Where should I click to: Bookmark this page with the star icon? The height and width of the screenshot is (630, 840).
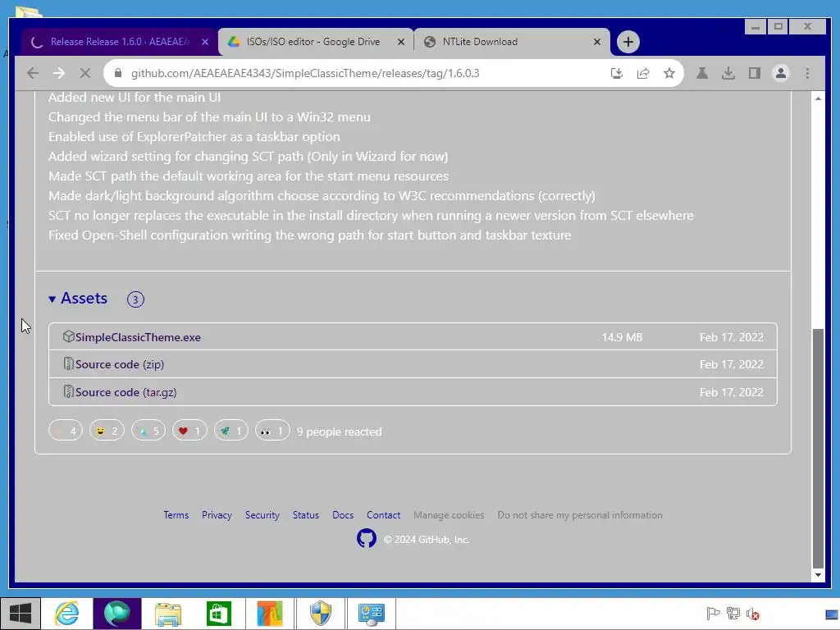[x=669, y=73]
